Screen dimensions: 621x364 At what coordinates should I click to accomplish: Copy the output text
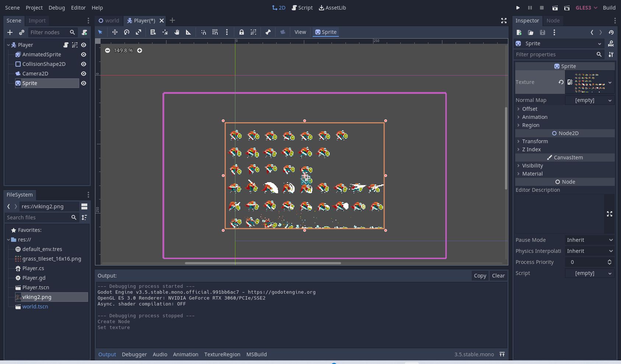pos(480,276)
